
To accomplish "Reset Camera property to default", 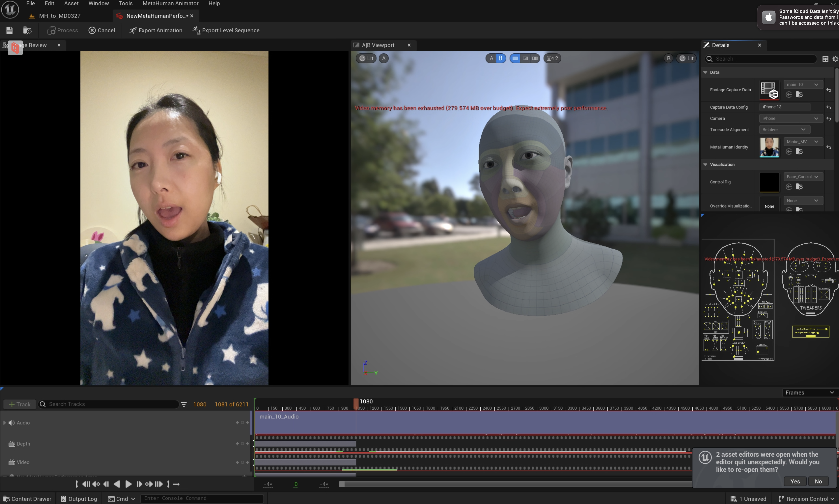I will coord(828,119).
